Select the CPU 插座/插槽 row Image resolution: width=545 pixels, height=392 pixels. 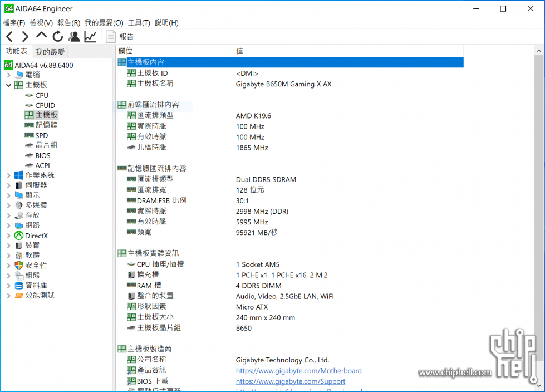click(x=290, y=264)
